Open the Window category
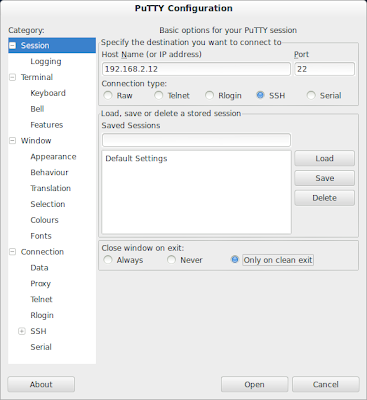 (36, 141)
